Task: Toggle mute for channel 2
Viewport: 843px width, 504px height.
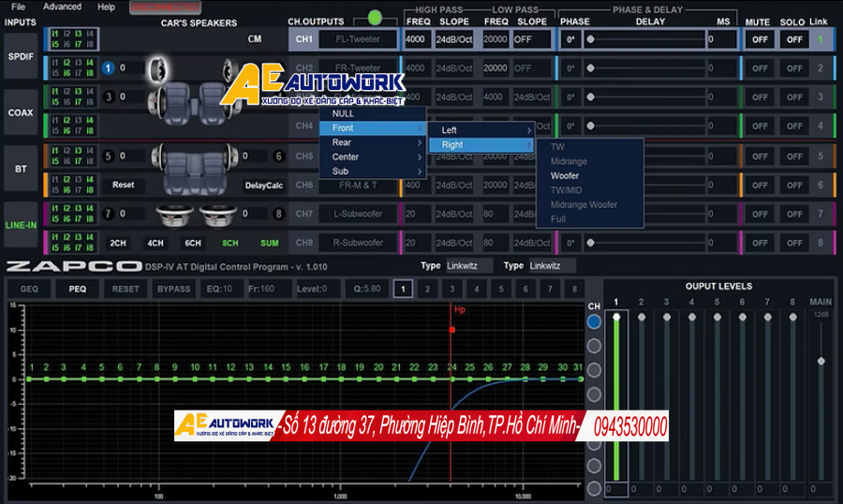Action: pyautogui.click(x=760, y=68)
